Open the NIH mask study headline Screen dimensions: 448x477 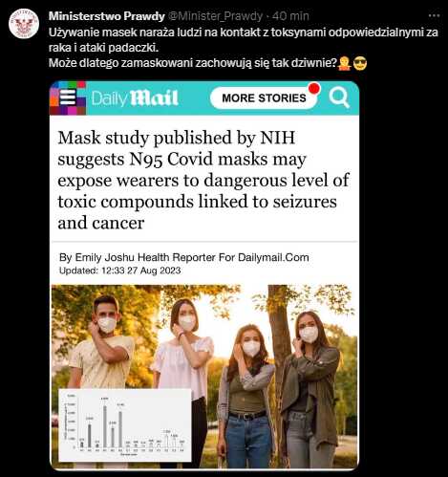coord(203,181)
